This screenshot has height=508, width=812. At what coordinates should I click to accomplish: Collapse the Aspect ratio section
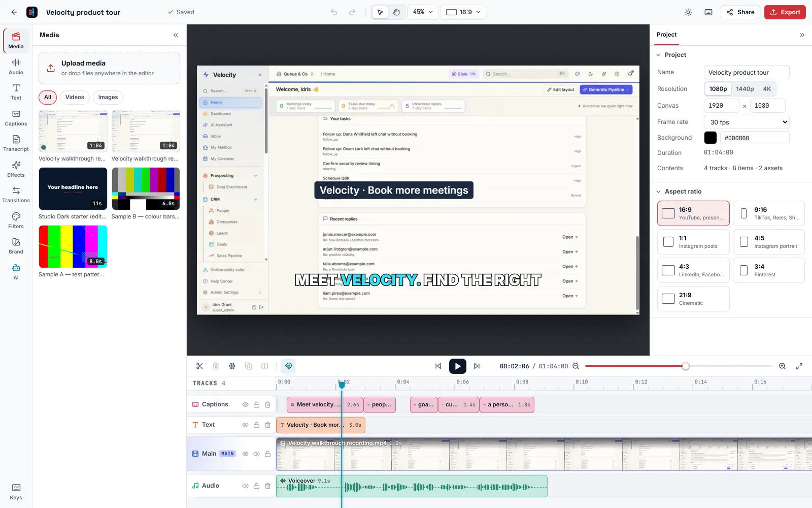click(x=659, y=192)
